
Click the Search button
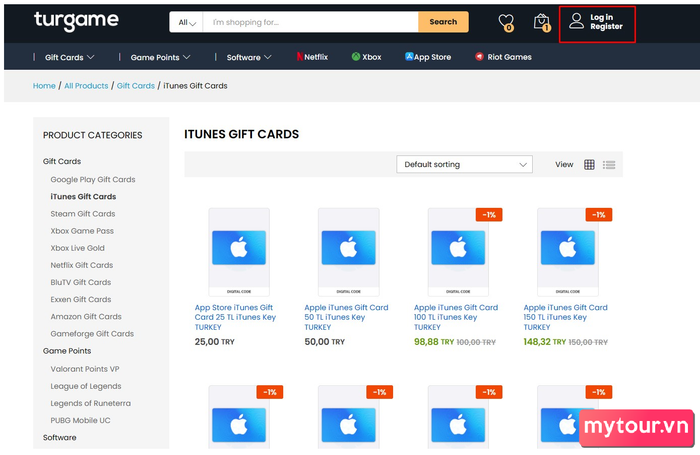coord(443,22)
